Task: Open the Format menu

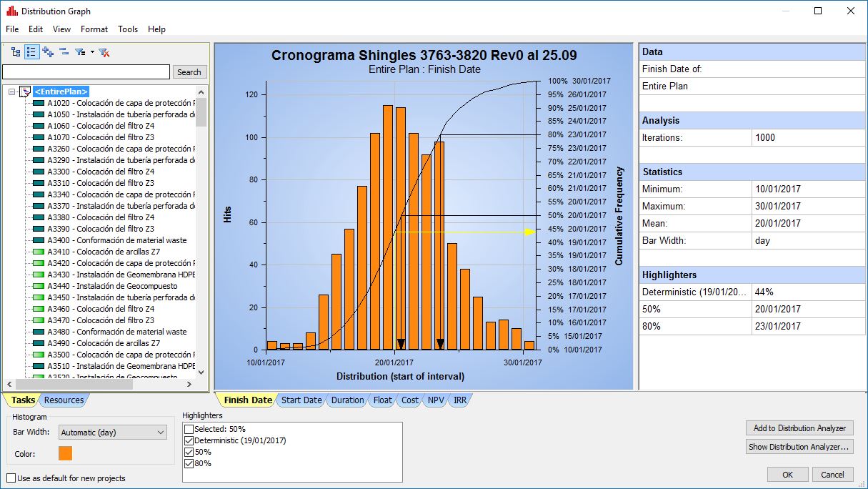Action: pos(94,29)
